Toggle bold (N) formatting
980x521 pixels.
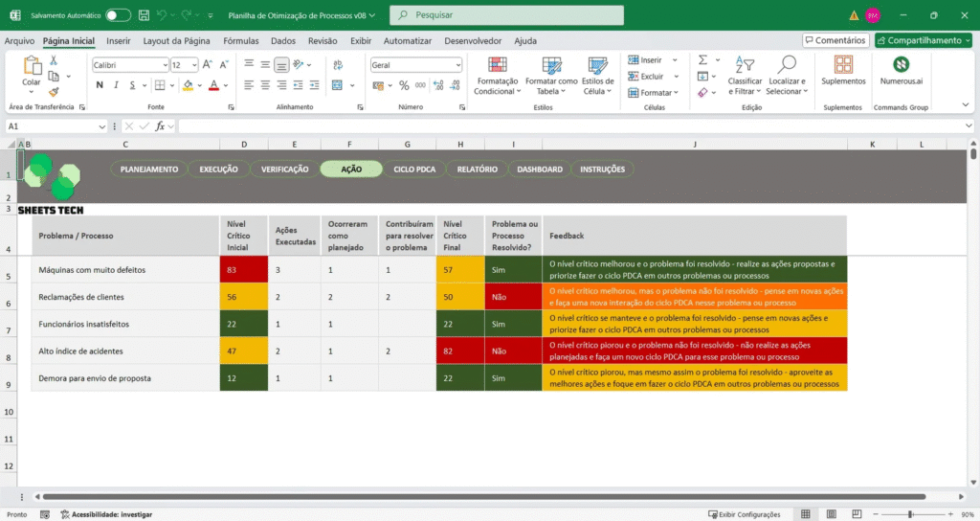(x=100, y=85)
